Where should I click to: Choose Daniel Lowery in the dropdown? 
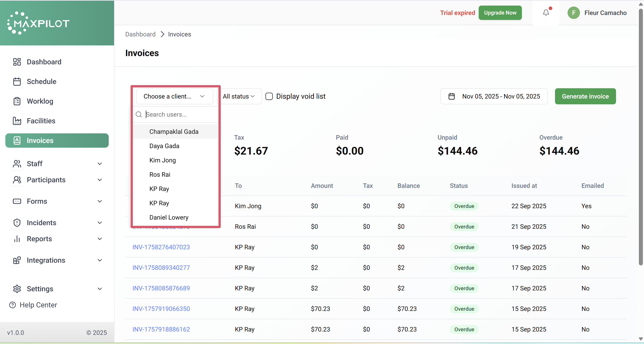tap(169, 217)
